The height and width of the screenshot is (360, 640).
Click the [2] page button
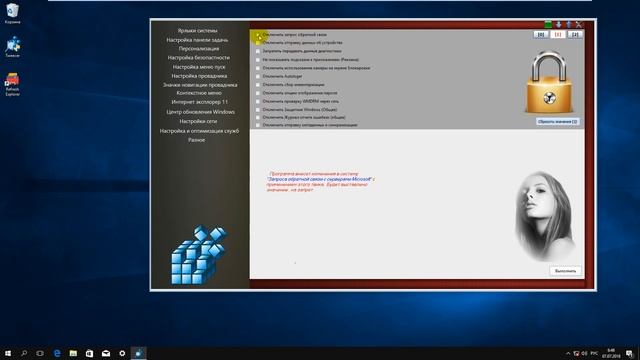575,35
